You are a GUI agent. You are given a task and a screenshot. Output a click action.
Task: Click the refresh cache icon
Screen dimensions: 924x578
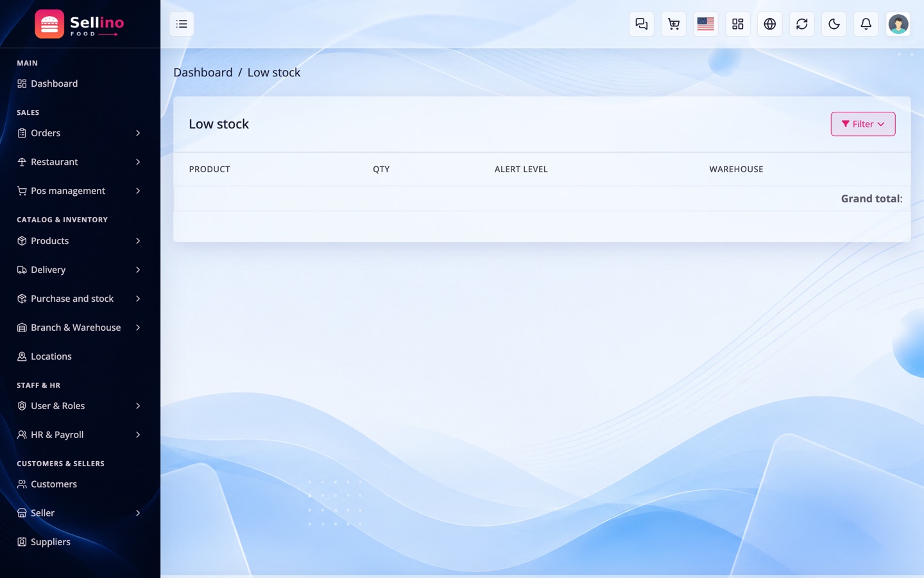click(x=802, y=24)
